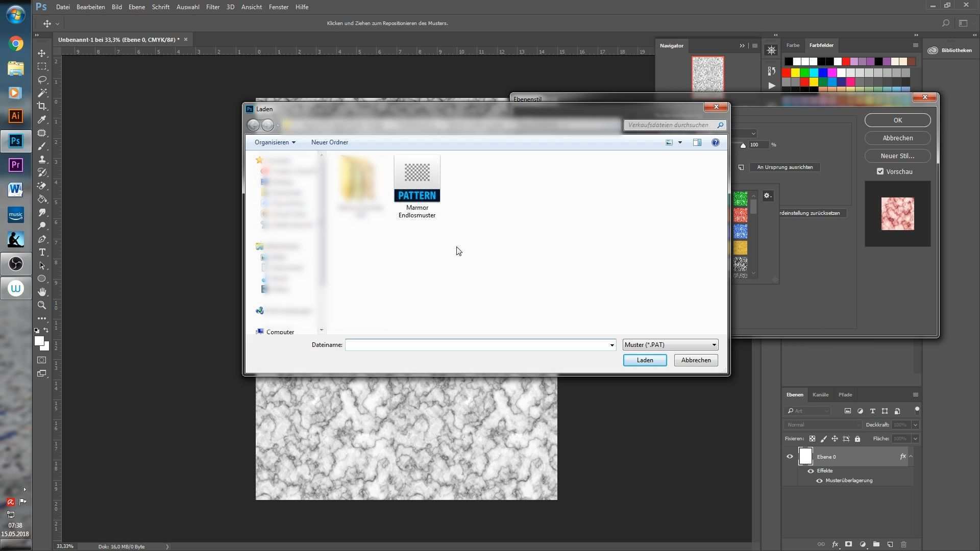Image resolution: width=980 pixels, height=551 pixels.
Task: Click the Laden button
Action: coord(645,360)
